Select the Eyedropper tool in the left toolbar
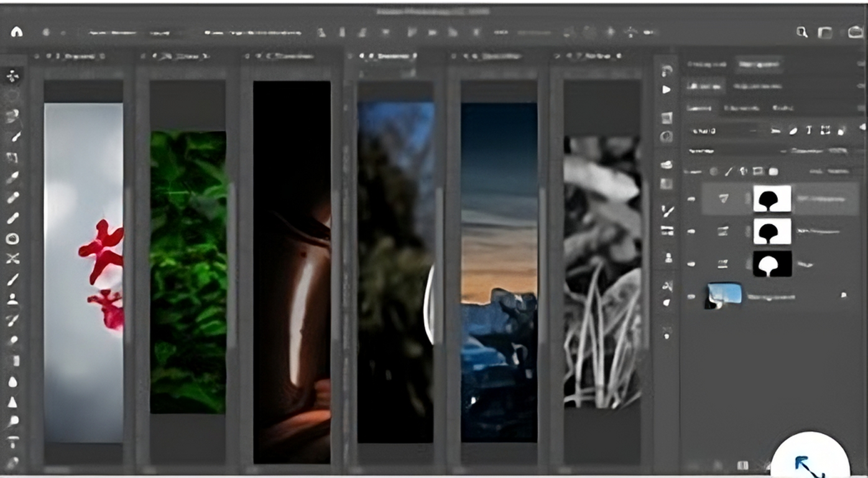 [x=13, y=178]
